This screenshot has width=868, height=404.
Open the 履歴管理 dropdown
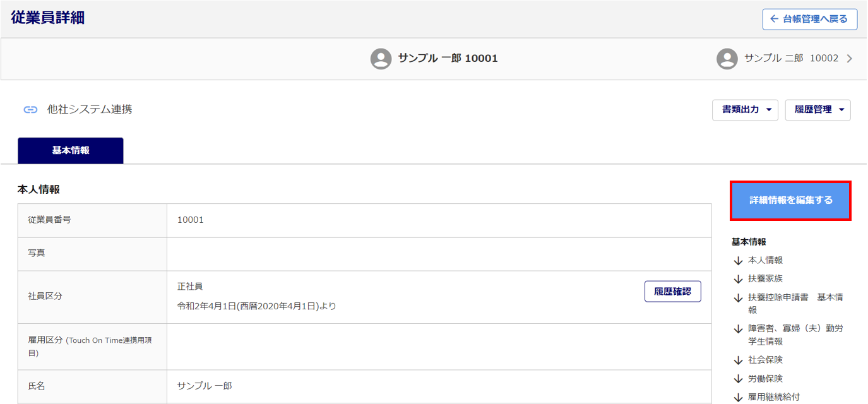click(x=818, y=110)
